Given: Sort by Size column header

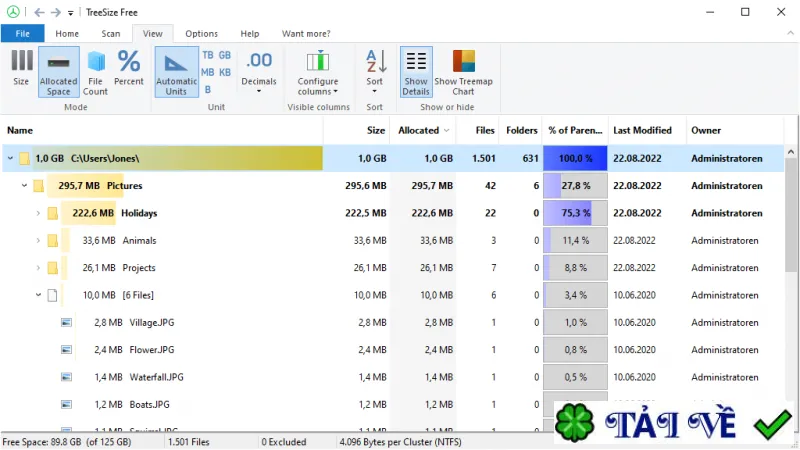Looking at the screenshot, I should point(356,131).
